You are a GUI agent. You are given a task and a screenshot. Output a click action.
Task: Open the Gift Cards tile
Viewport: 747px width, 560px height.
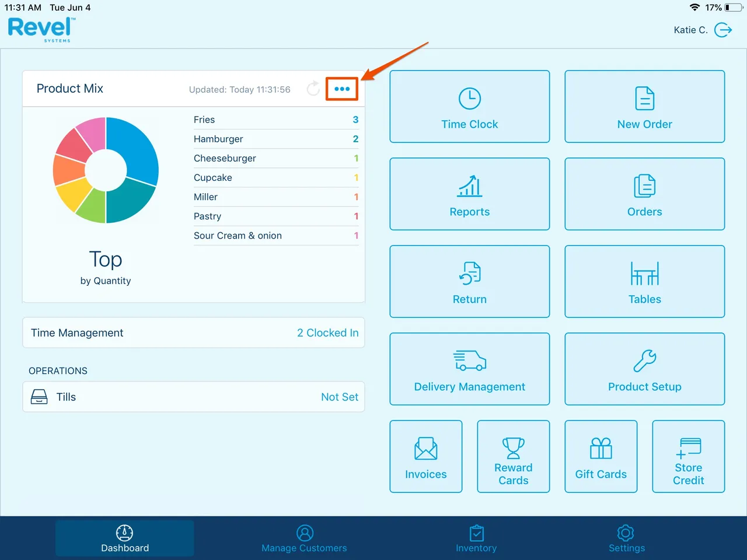[x=601, y=457]
